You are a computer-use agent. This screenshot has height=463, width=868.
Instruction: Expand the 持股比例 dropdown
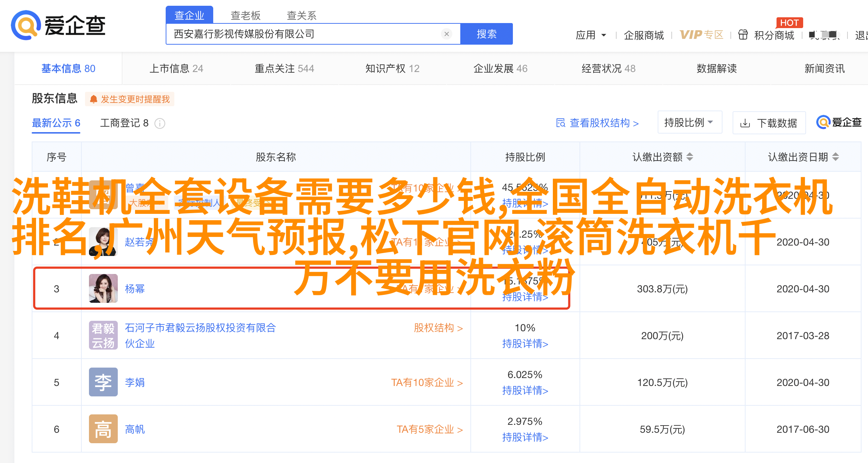click(690, 122)
